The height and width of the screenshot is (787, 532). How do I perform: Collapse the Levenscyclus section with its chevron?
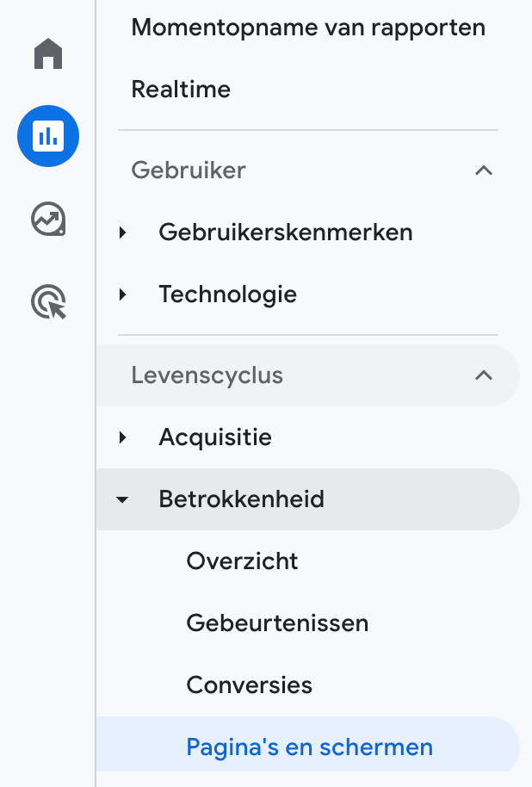point(485,375)
